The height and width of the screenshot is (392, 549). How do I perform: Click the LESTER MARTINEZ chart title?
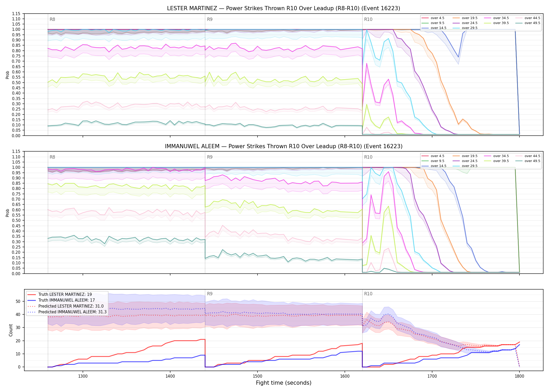click(x=283, y=8)
